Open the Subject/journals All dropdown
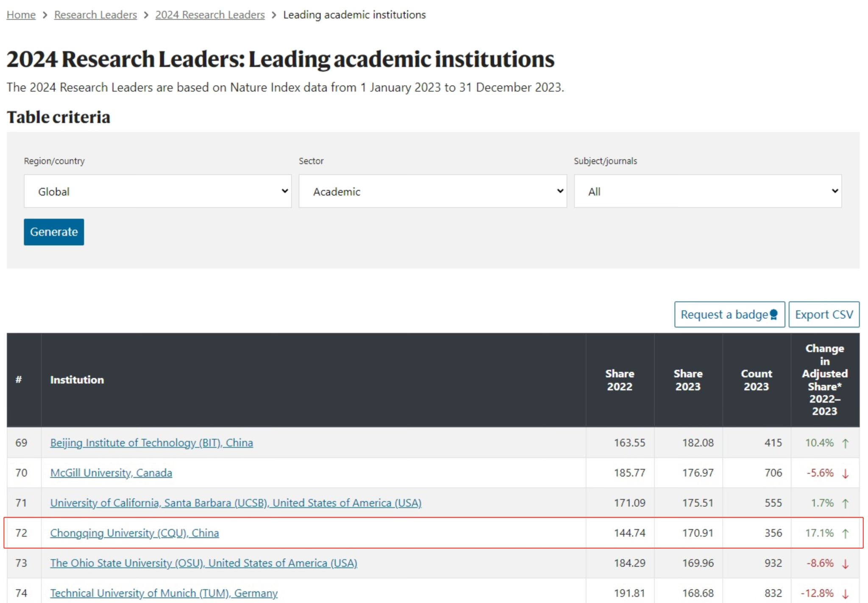This screenshot has width=868, height=603. pyautogui.click(x=707, y=191)
